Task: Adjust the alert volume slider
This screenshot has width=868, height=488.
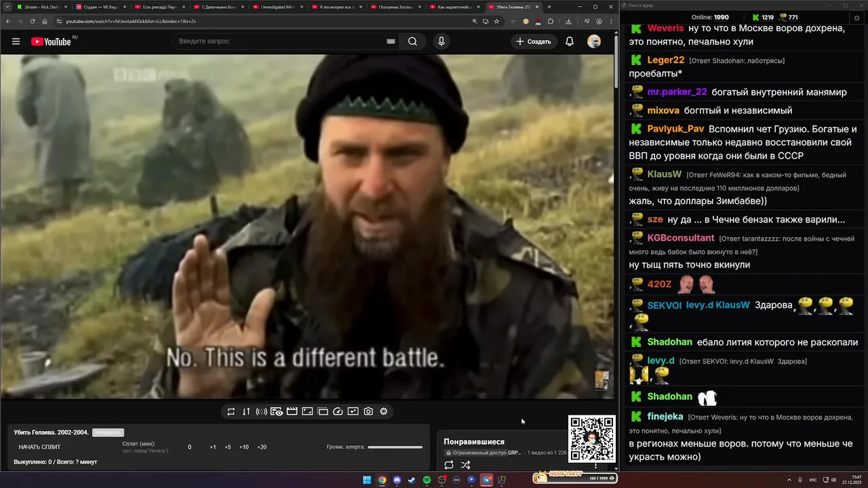Action: [395, 447]
